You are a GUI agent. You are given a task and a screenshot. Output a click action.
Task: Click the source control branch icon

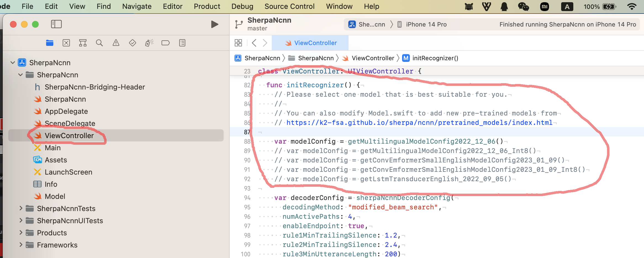(239, 24)
